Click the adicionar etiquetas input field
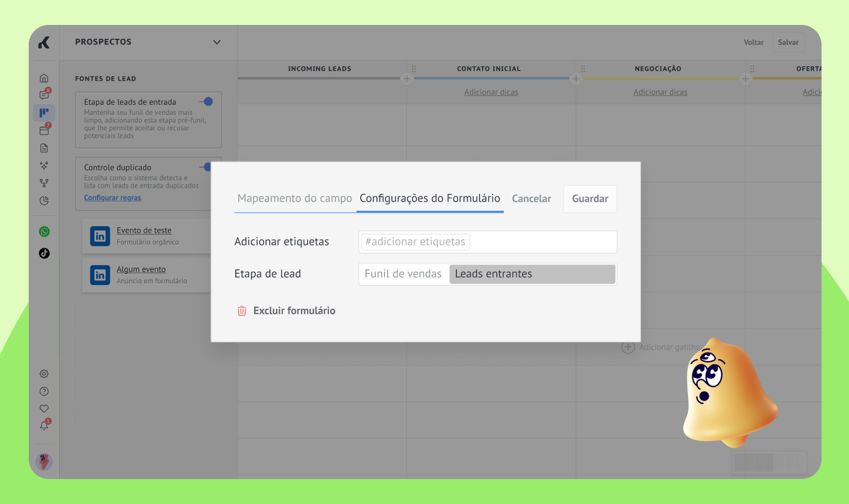This screenshot has height=504, width=849. [487, 242]
